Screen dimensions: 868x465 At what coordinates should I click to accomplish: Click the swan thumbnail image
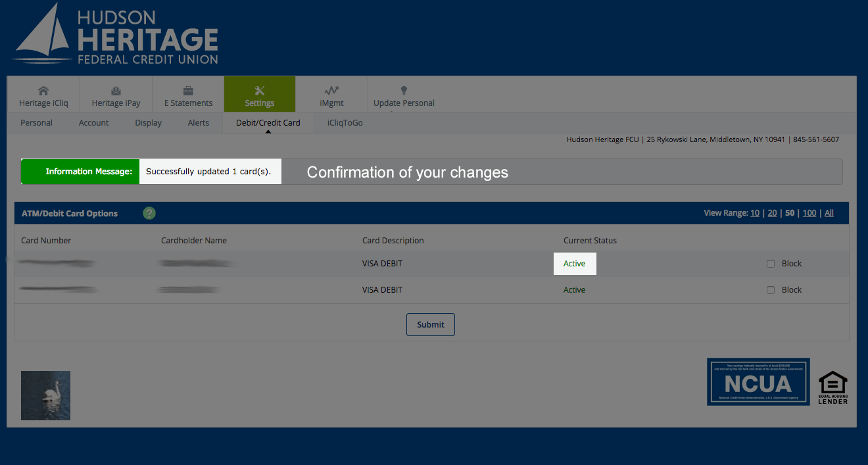[x=45, y=395]
